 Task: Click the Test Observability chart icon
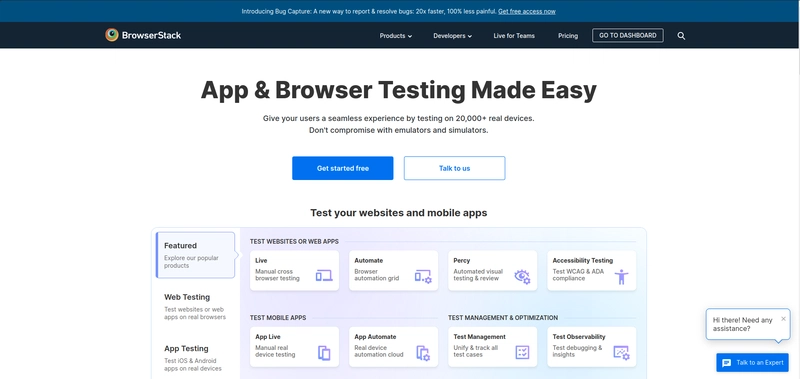tap(621, 353)
